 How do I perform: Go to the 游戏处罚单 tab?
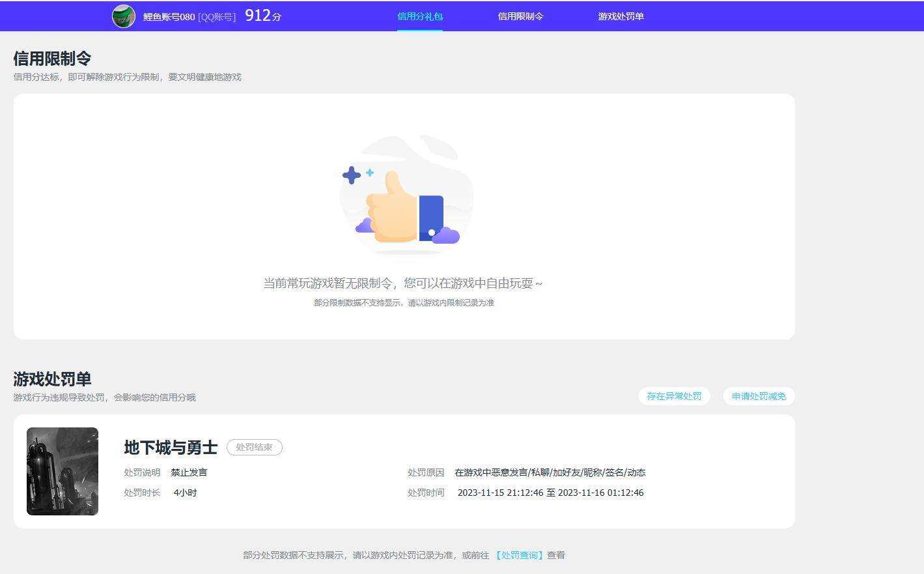click(x=621, y=16)
